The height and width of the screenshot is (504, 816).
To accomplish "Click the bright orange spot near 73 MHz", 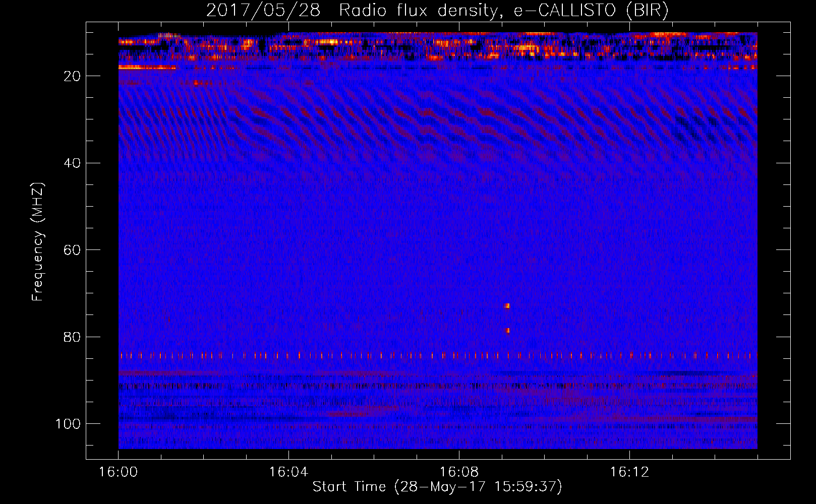I will pos(507,305).
